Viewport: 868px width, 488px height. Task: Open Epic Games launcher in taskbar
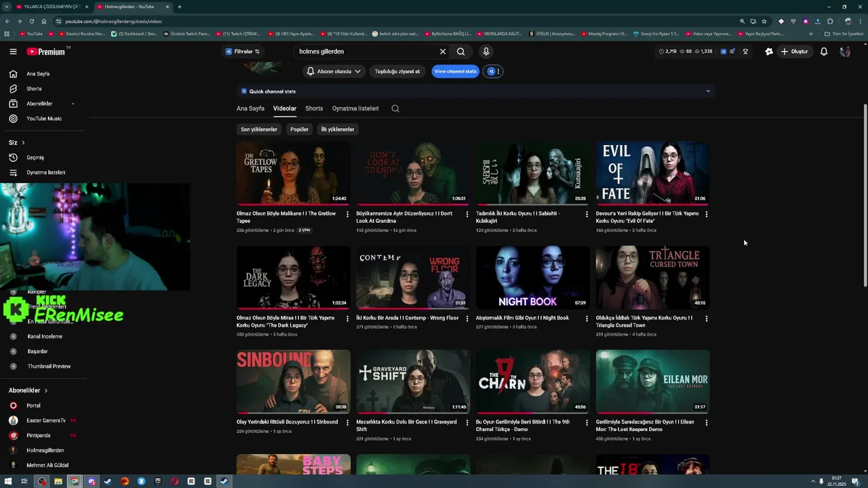pos(157,481)
